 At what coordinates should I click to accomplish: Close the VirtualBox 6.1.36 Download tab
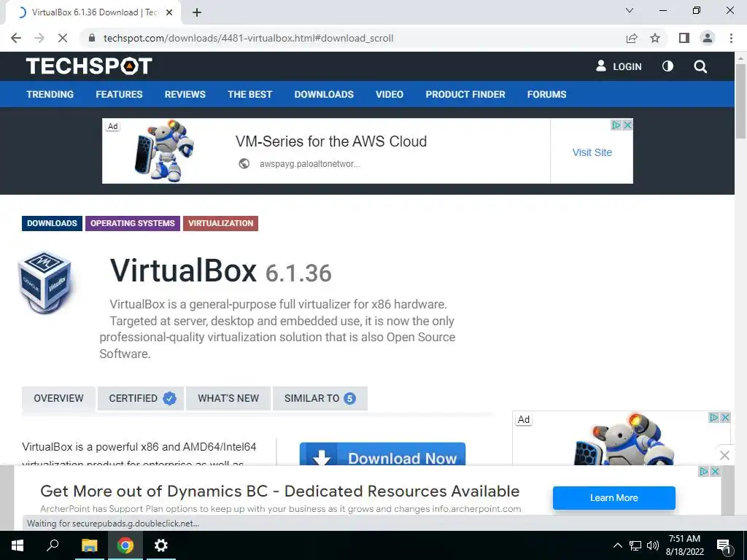click(169, 12)
